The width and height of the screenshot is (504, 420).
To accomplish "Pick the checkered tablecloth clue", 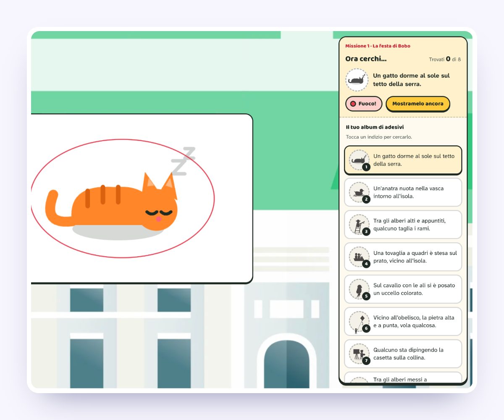I will coord(403,257).
